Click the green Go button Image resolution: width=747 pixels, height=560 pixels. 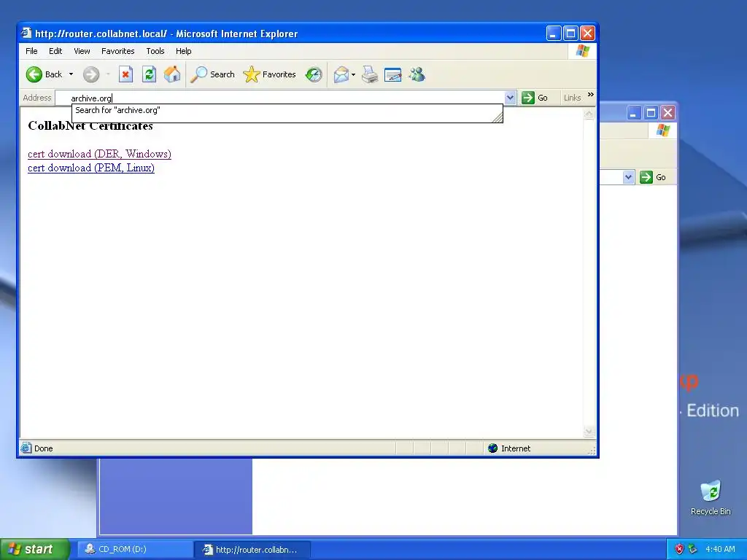tap(535, 98)
